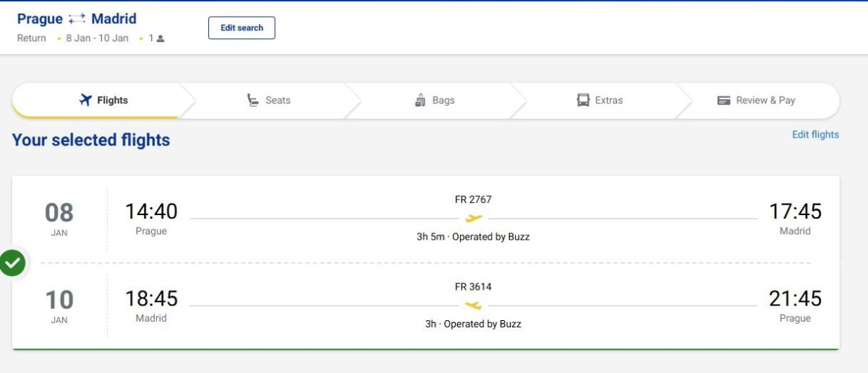The height and width of the screenshot is (373, 868).
Task: Go to the Extras step
Action: click(600, 100)
